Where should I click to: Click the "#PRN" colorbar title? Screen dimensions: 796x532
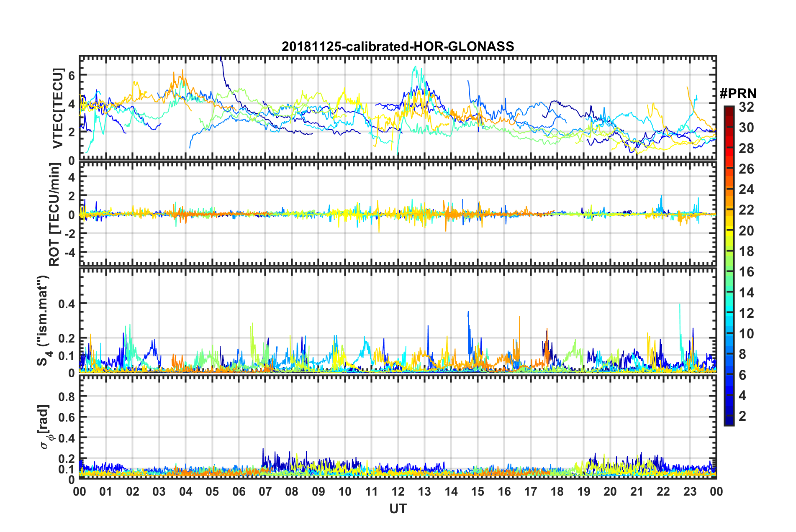(738, 94)
